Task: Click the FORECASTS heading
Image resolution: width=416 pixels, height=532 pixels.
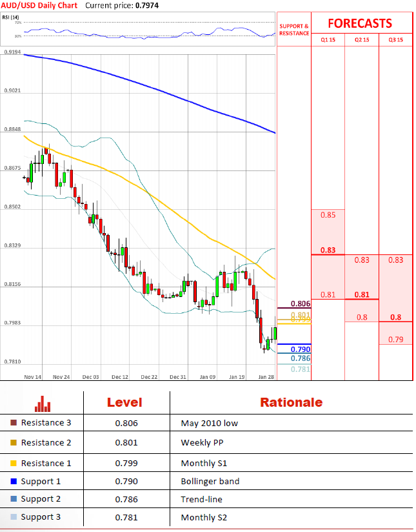Action: [360, 23]
